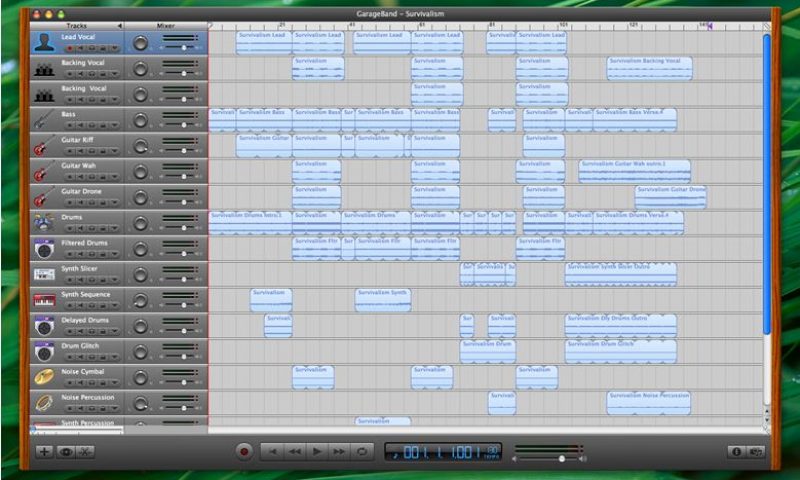Expand automation on the Drums track
The height and width of the screenshot is (480, 800).
pyautogui.click(x=114, y=229)
